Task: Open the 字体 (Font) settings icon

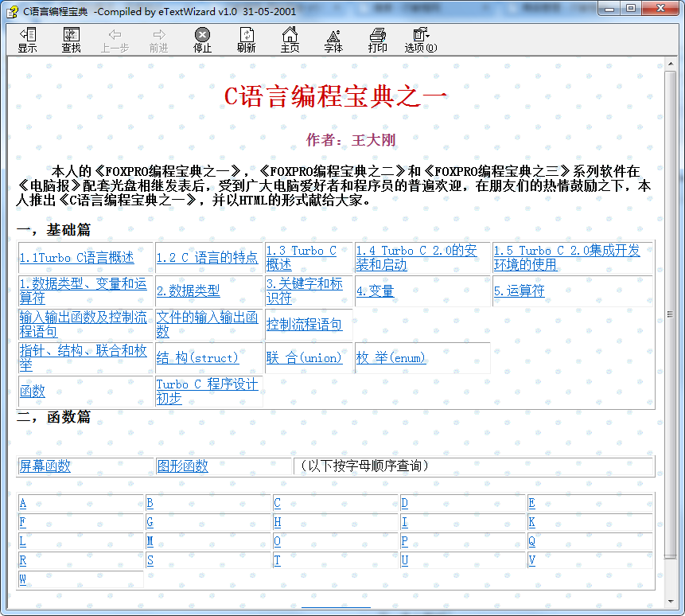Action: [333, 40]
